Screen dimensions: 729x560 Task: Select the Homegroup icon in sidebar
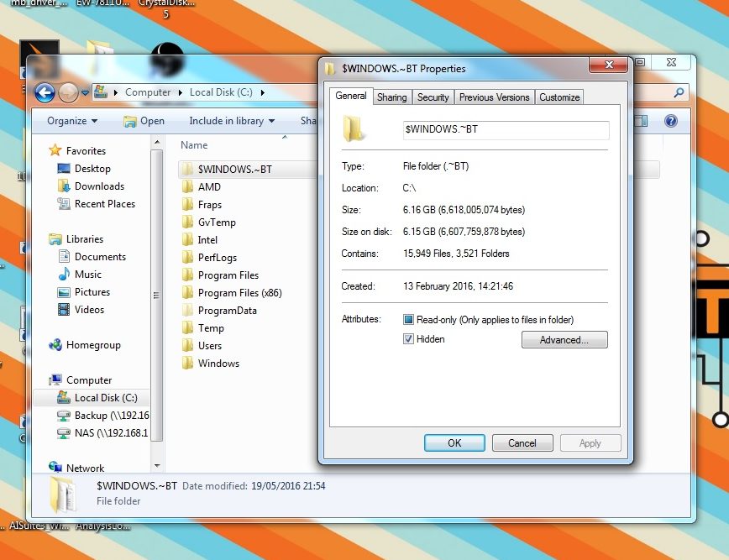tap(55, 345)
